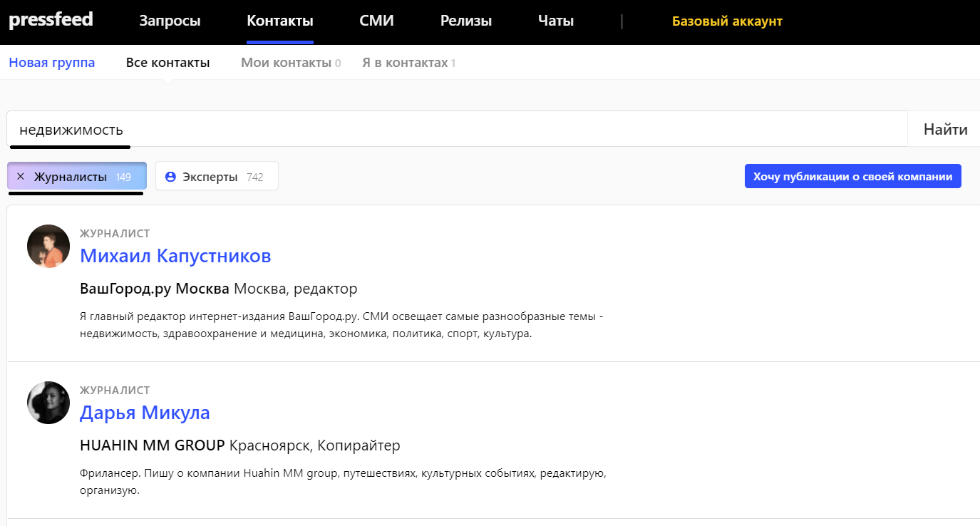Viewport: 980px width, 526px height.
Task: Open Михаил Капустников's profile name link
Action: pos(175,256)
